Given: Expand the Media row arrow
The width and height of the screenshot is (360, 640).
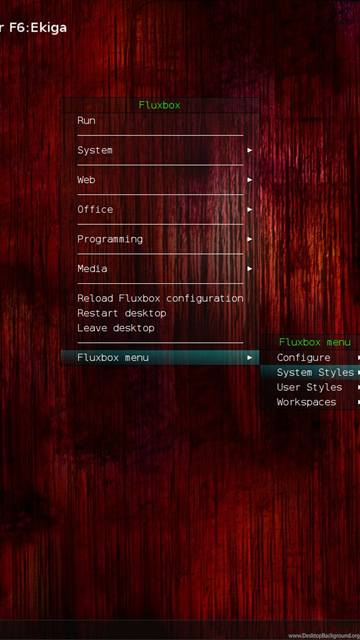Looking at the screenshot, I should pyautogui.click(x=249, y=269).
